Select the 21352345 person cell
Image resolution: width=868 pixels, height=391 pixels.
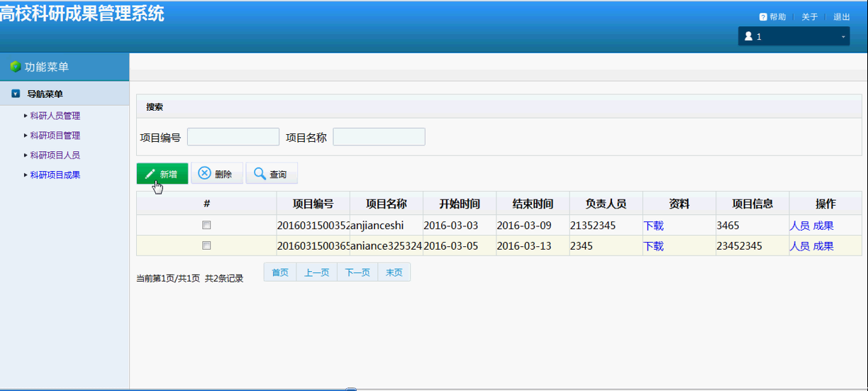606,226
